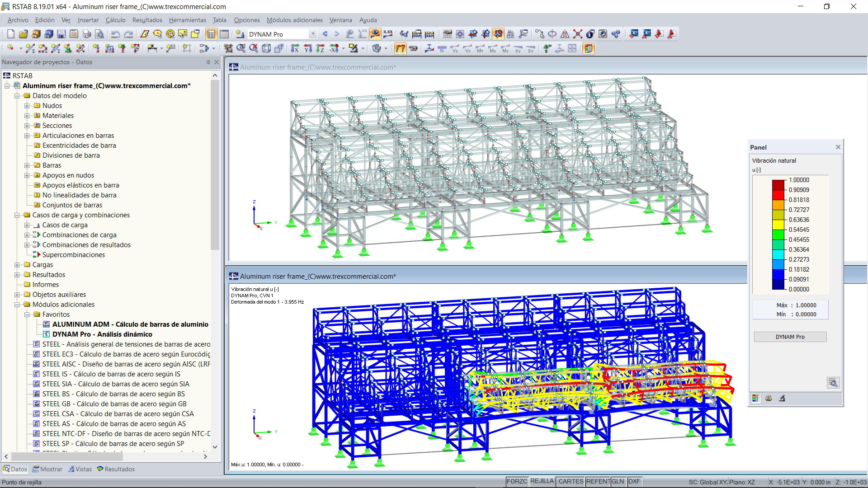Toggle the REJILLA grid status button
Image resolution: width=868 pixels, height=488 pixels.
(x=542, y=482)
